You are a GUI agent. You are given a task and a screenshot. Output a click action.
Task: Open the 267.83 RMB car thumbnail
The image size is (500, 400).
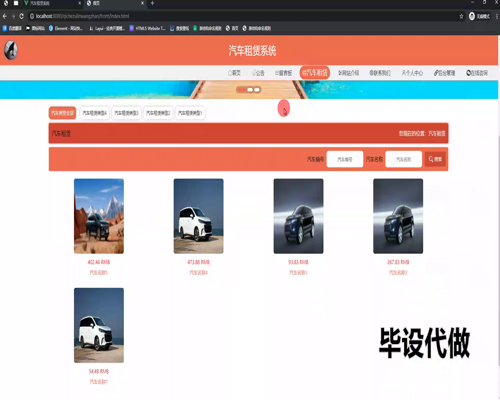[398, 216]
